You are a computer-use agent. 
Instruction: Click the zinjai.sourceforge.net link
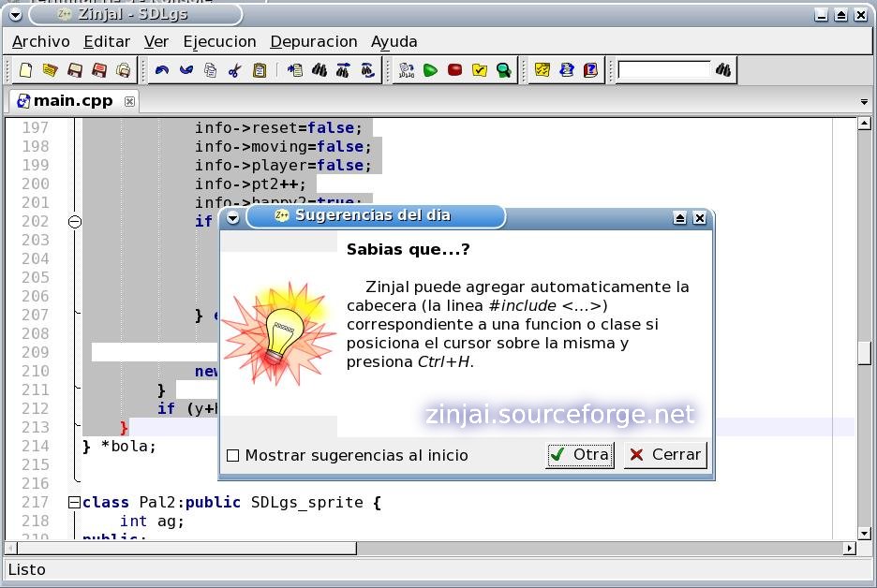[x=560, y=415]
